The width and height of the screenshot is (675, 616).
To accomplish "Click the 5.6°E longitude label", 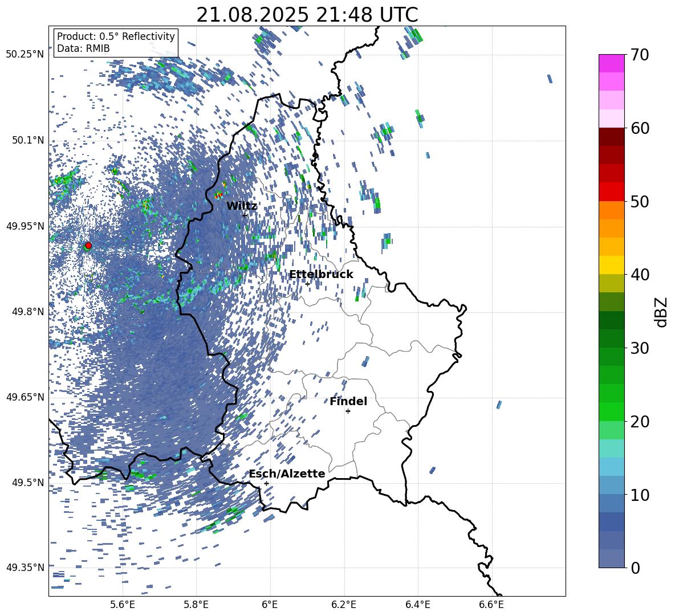I will 123,605.
